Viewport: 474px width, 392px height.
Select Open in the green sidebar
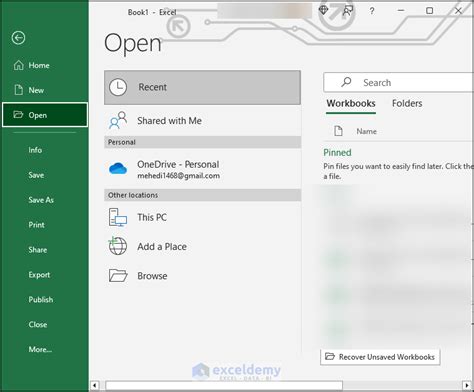(x=45, y=115)
